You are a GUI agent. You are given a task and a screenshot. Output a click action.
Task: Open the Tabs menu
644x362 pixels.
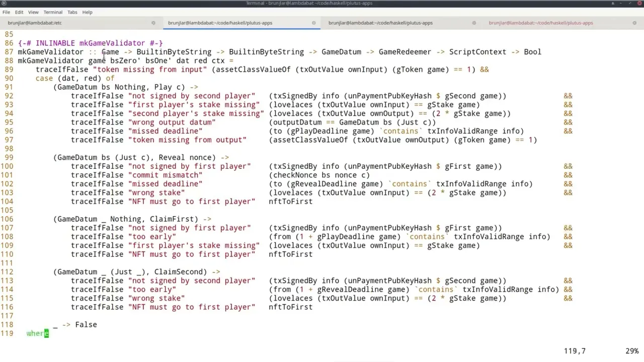(72, 12)
